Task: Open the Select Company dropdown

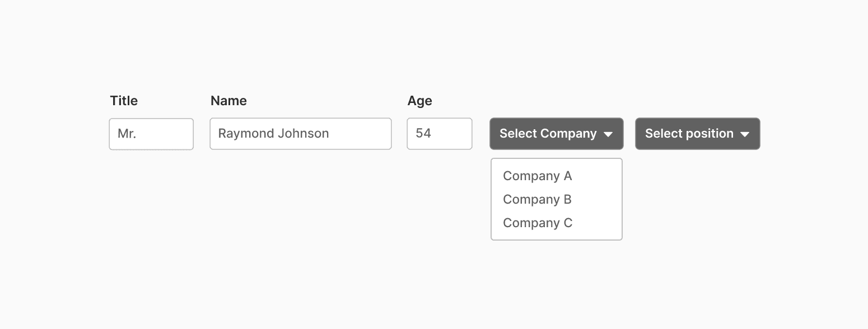Action: coord(557,134)
